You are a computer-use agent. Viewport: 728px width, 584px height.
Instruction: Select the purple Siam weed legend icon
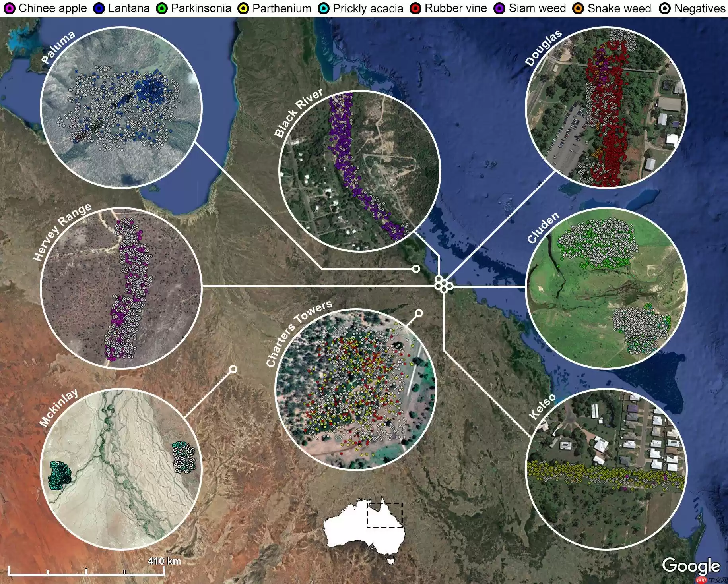coord(500,8)
